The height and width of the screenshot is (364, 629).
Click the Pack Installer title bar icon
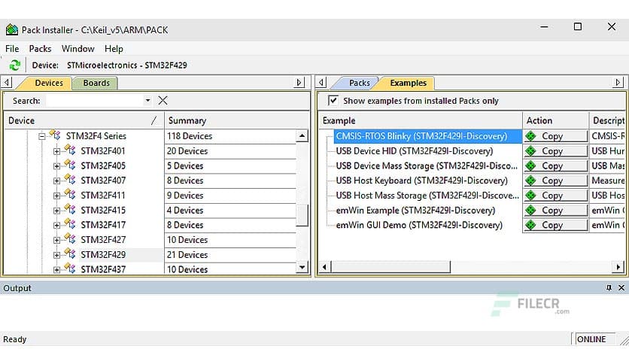tap(11, 29)
